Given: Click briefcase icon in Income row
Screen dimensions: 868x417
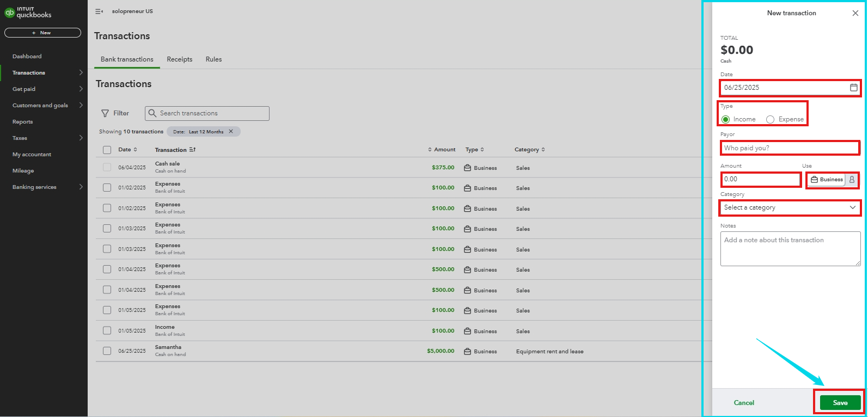Looking at the screenshot, I should 467,331.
